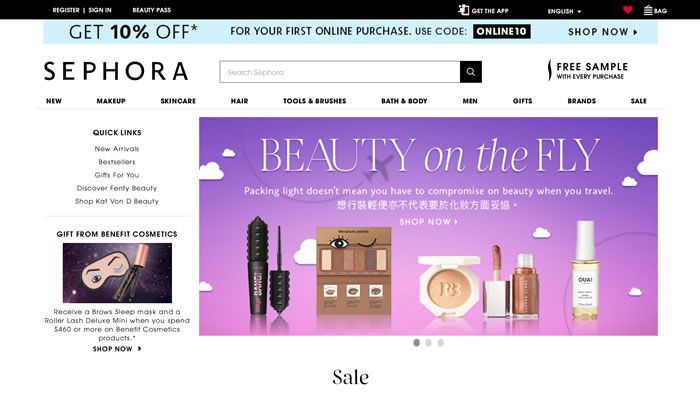The image size is (700, 400).
Task: Open the Discover Fenty Beauty quick link
Action: (x=117, y=188)
